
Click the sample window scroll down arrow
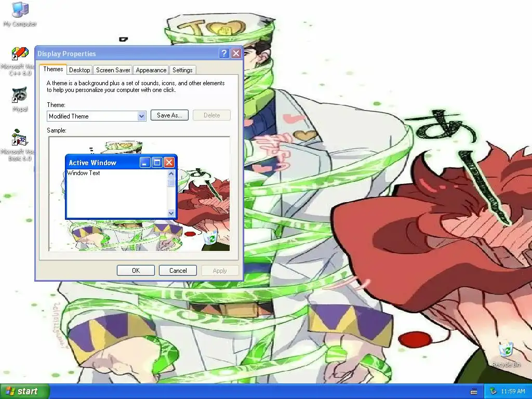tap(171, 213)
